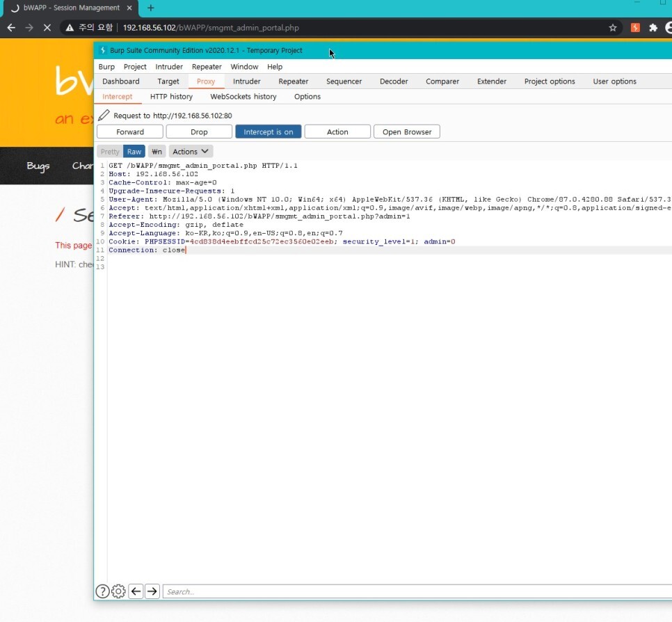
Task: Click the Burp Suite title bar logo
Action: 103,50
